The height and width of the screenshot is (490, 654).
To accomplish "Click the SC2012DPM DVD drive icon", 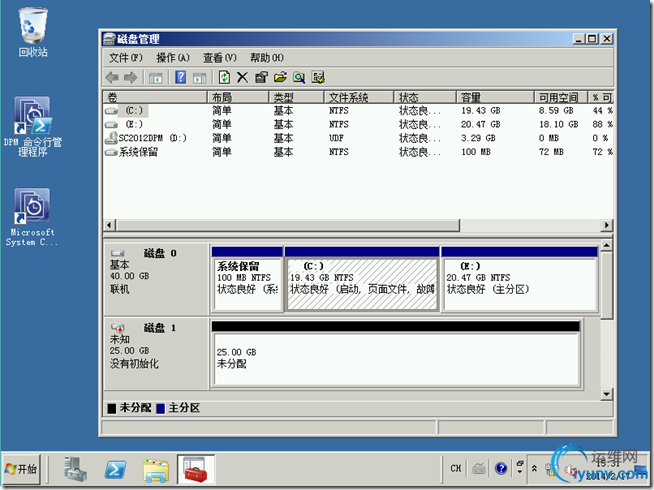I will (111, 138).
